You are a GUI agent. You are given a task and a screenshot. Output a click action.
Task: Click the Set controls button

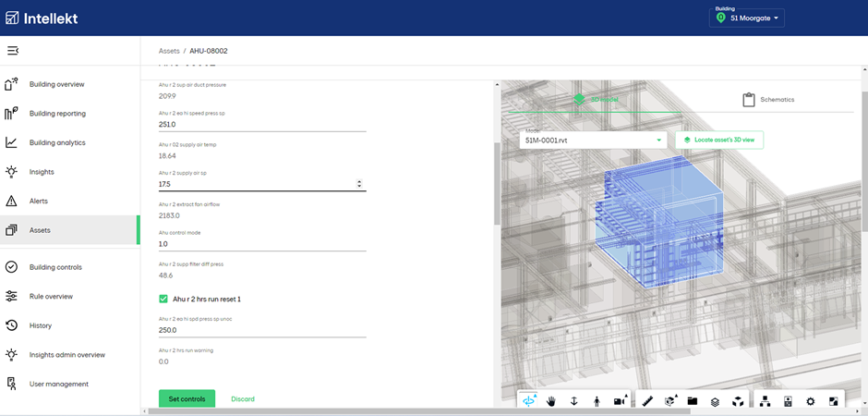187,398
